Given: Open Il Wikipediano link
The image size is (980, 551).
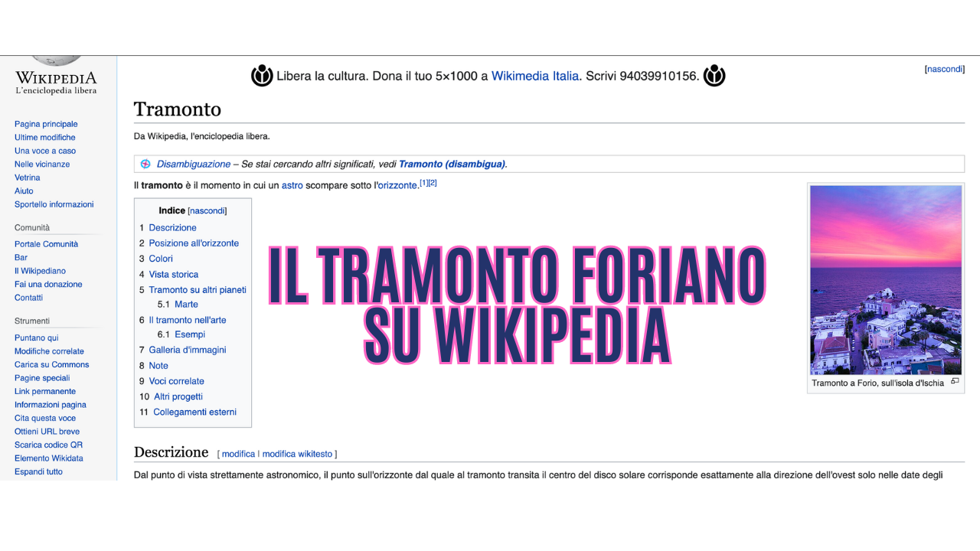Looking at the screenshot, I should (x=40, y=271).
